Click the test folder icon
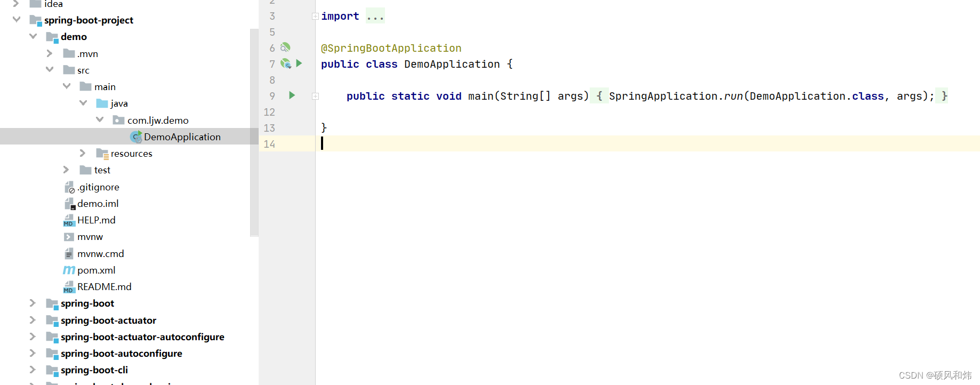 click(85, 170)
